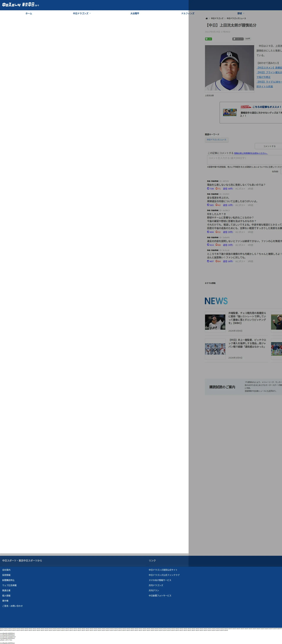Click the コメント speech bubble button
This screenshot has width=282, height=644.
[x=238, y=39]
